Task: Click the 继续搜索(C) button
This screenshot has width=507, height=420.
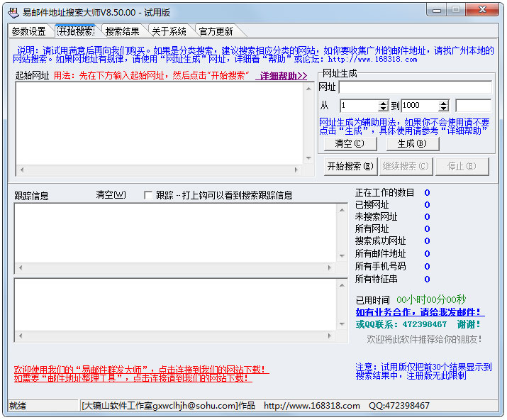Action: tap(406, 166)
